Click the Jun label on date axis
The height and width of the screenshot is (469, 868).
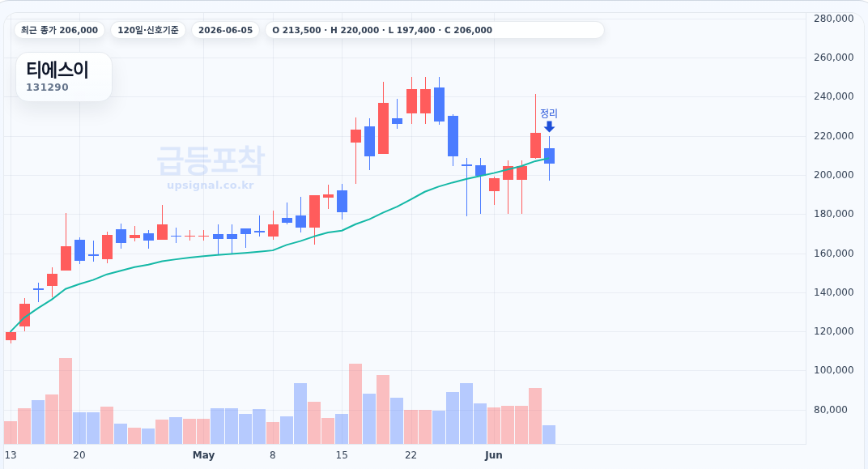tap(493, 455)
